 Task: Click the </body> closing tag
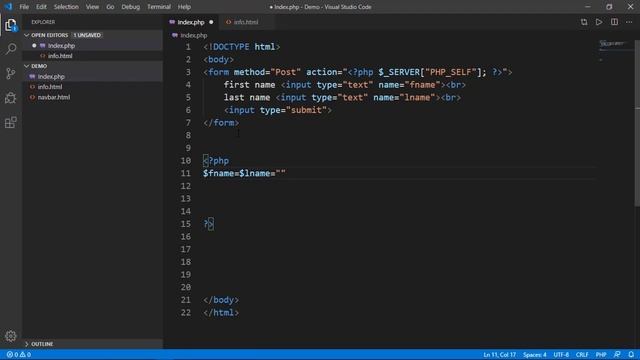click(221, 300)
